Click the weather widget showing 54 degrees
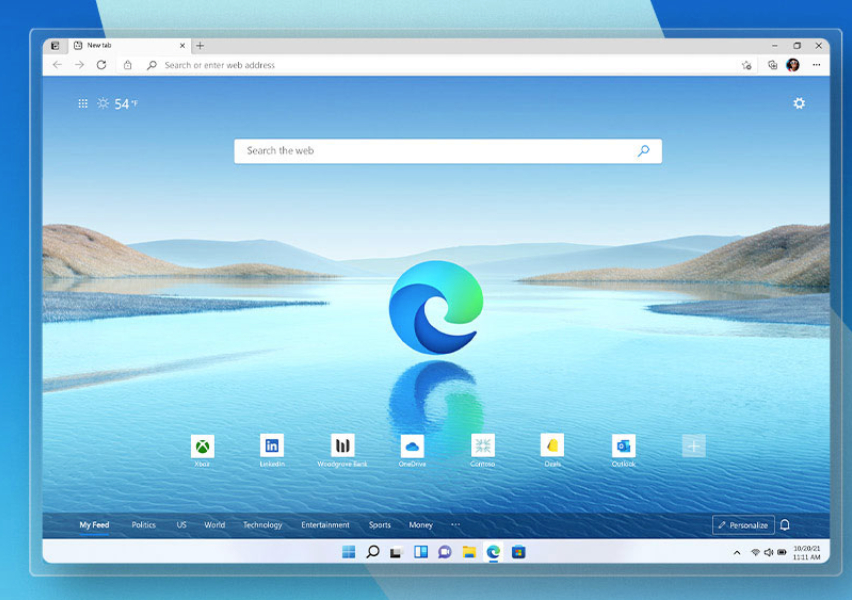 click(x=115, y=102)
